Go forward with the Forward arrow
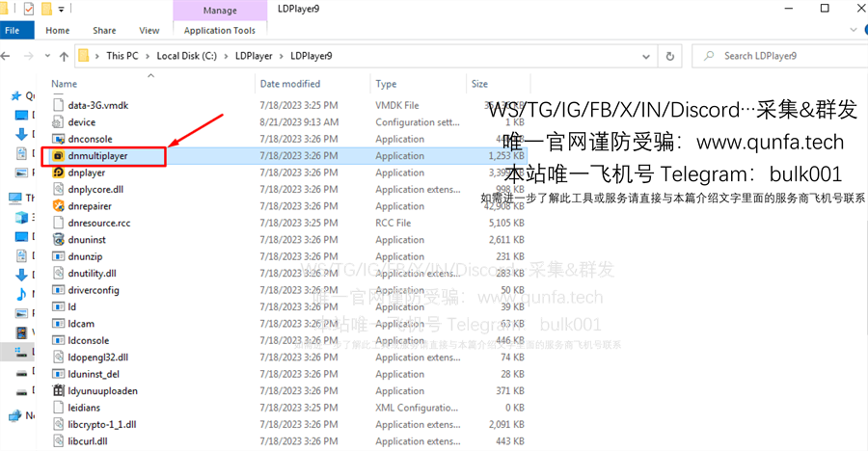This screenshot has width=868, height=451. click(29, 56)
